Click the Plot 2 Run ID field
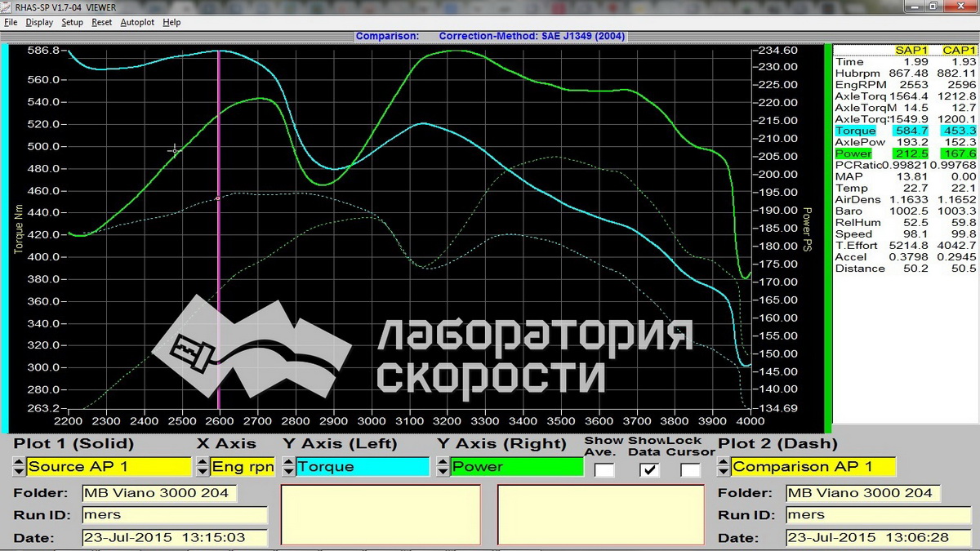The height and width of the screenshot is (551, 980). pos(879,515)
